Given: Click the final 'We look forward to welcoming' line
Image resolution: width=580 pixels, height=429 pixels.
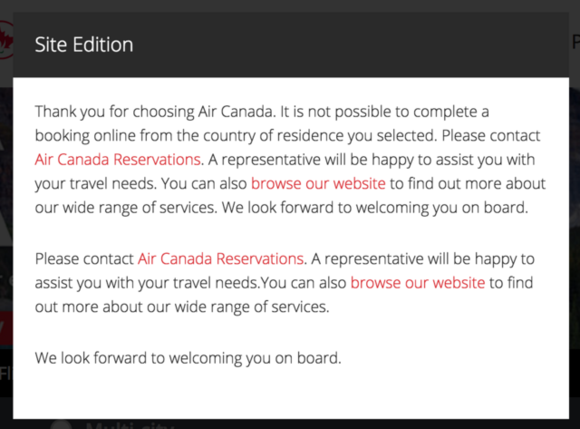Looking at the screenshot, I should tap(188, 358).
